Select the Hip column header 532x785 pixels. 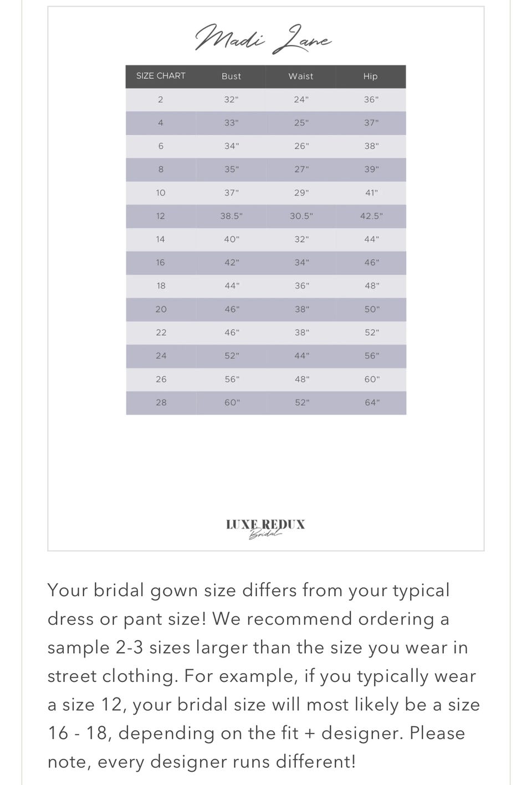point(371,76)
